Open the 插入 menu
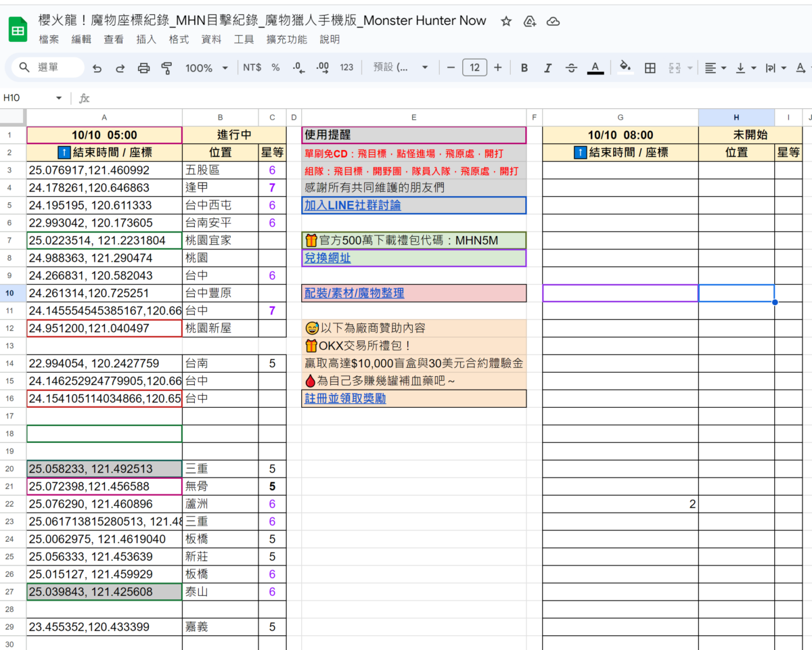Image resolution: width=812 pixels, height=650 pixels. pyautogui.click(x=146, y=39)
